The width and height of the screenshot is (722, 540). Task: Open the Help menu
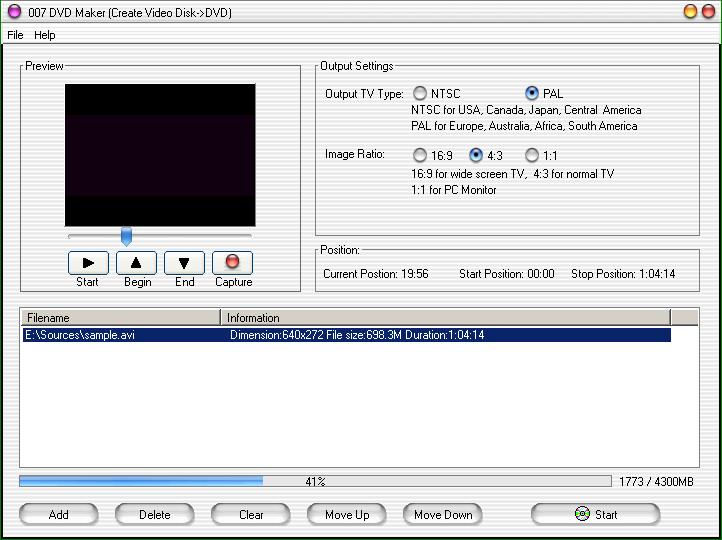45,35
